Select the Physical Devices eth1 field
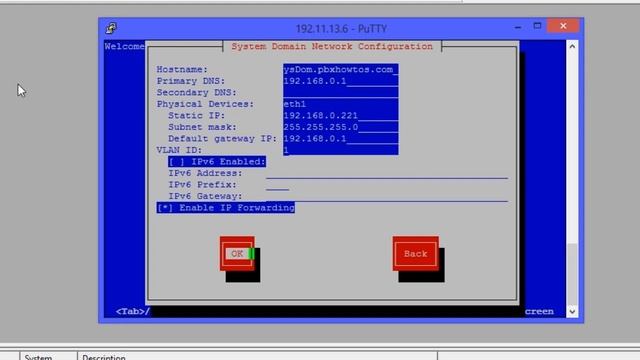Viewport: 640px width, 360px height. coord(341,104)
